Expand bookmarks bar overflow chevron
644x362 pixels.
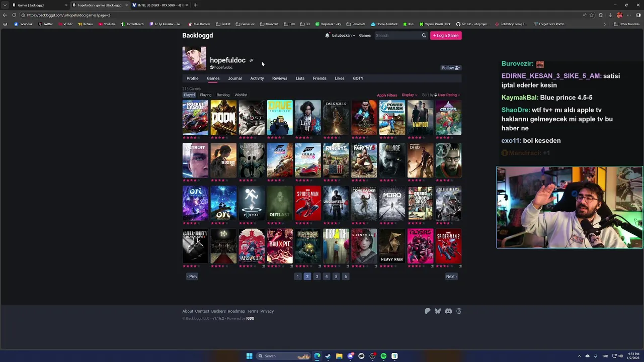coord(605,24)
